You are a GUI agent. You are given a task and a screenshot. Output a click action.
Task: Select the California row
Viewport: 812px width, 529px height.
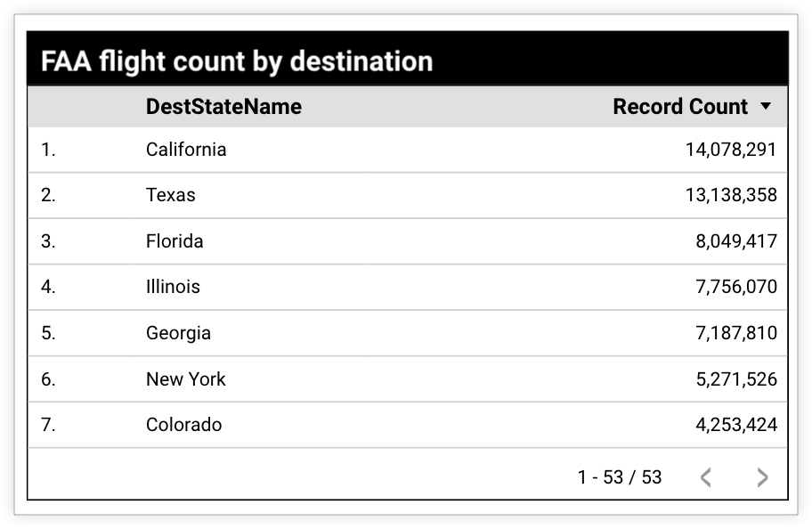[x=185, y=149]
